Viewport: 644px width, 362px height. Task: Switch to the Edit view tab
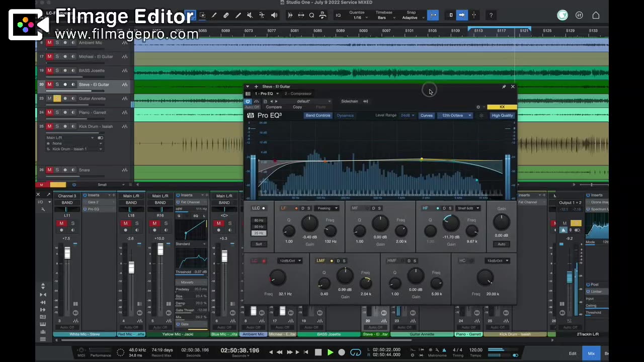pyautogui.click(x=573, y=353)
